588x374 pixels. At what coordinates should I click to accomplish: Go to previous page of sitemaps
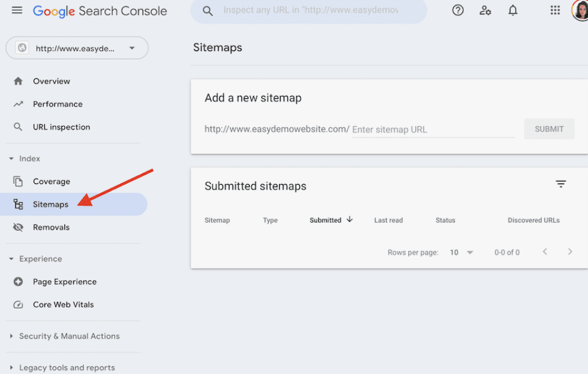[x=545, y=252]
